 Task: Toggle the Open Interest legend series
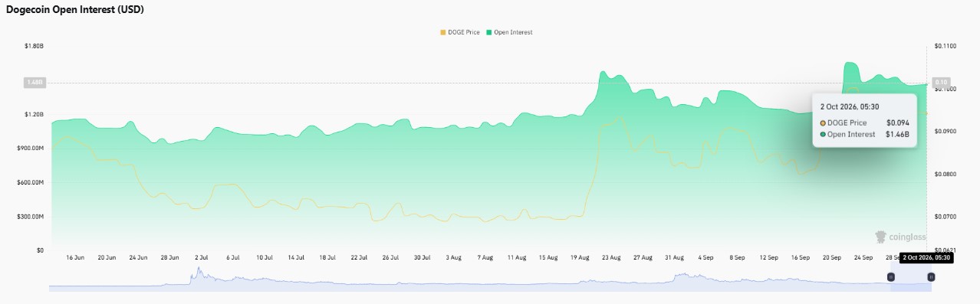508,32
